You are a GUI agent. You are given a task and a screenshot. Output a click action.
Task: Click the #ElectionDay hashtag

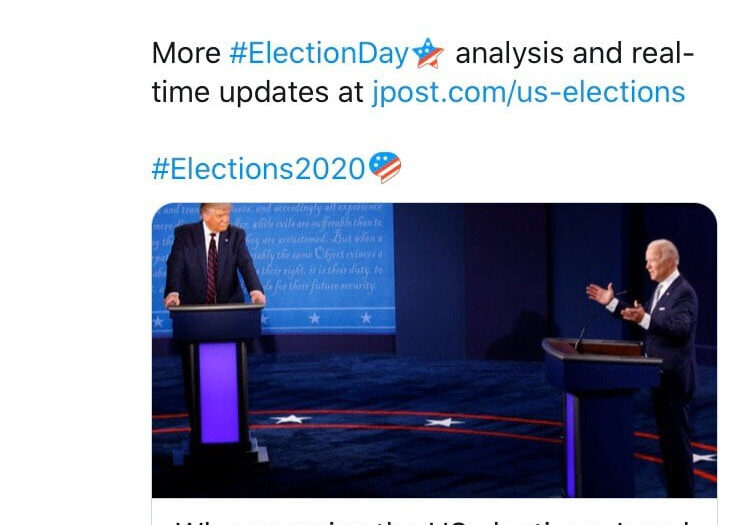click(x=318, y=54)
